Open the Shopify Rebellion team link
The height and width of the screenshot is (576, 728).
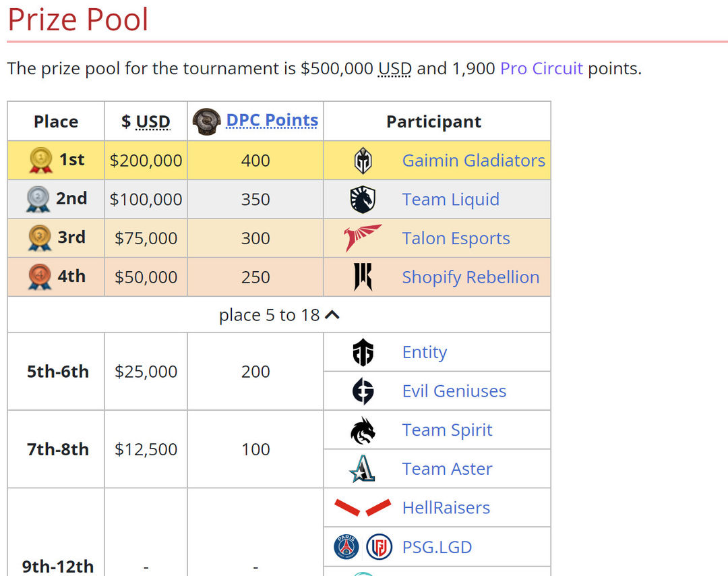click(x=471, y=277)
